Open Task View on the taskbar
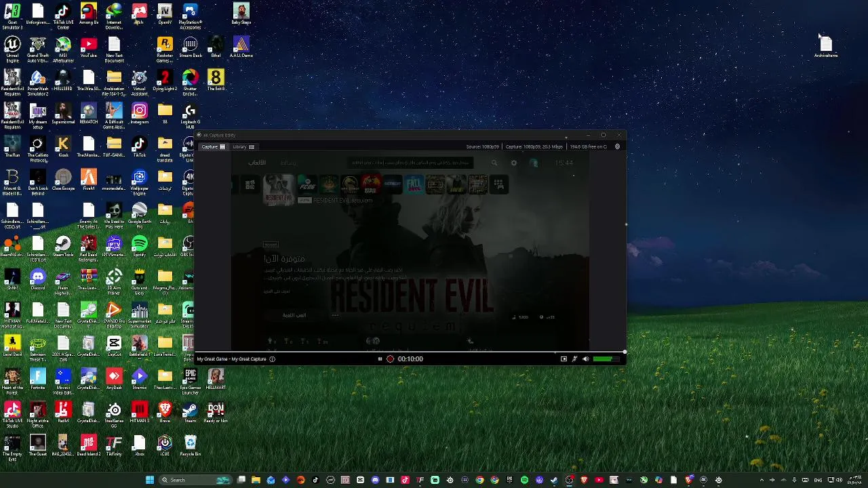 click(x=241, y=480)
